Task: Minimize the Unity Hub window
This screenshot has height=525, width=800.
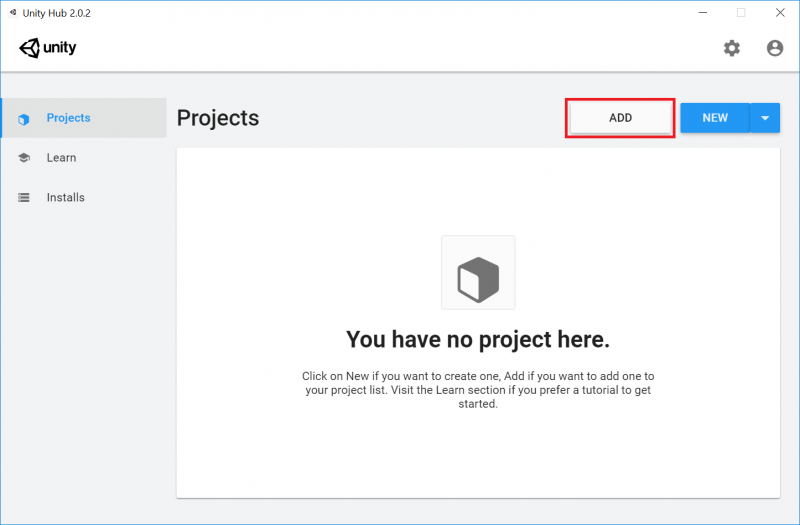Action: click(x=703, y=13)
